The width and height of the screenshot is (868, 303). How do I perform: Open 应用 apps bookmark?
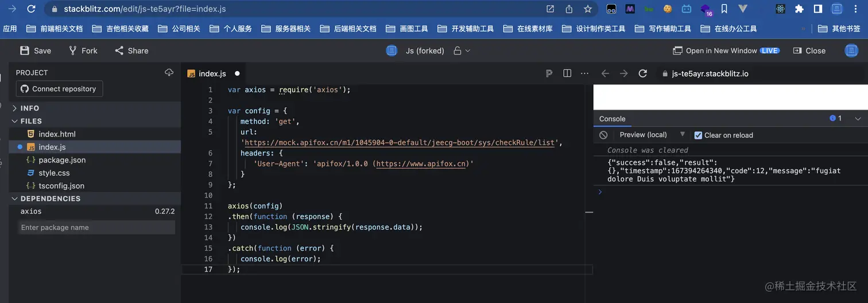10,29
